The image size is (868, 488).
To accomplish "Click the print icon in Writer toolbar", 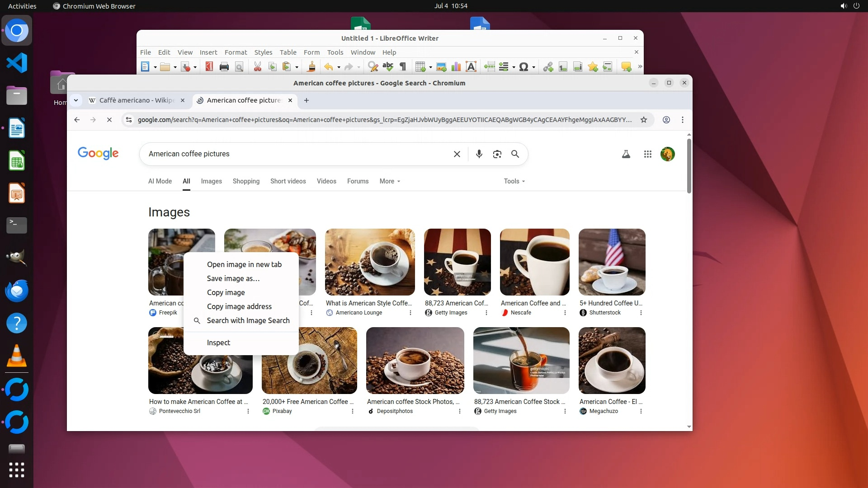I will pos(224,67).
